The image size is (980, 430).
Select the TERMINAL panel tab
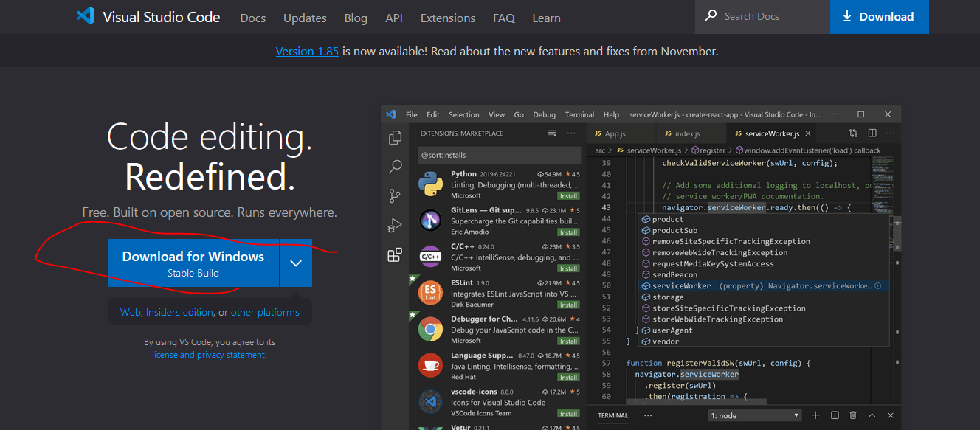pyautogui.click(x=612, y=415)
